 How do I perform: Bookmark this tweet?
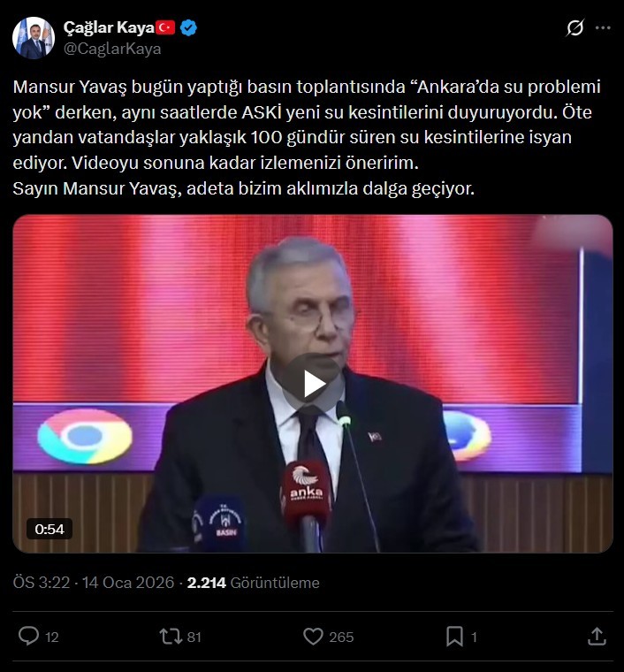point(454,636)
